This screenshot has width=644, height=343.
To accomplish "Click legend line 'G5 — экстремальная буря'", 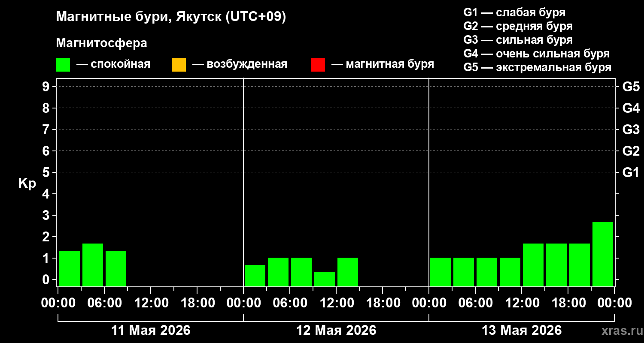I will click(538, 67).
